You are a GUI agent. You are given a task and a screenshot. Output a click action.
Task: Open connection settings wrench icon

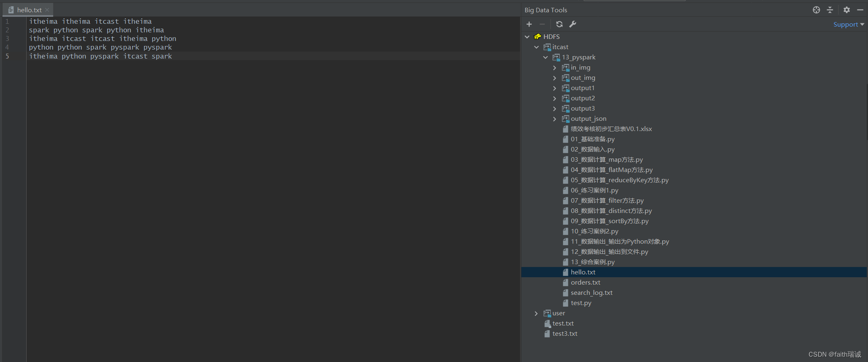click(573, 24)
